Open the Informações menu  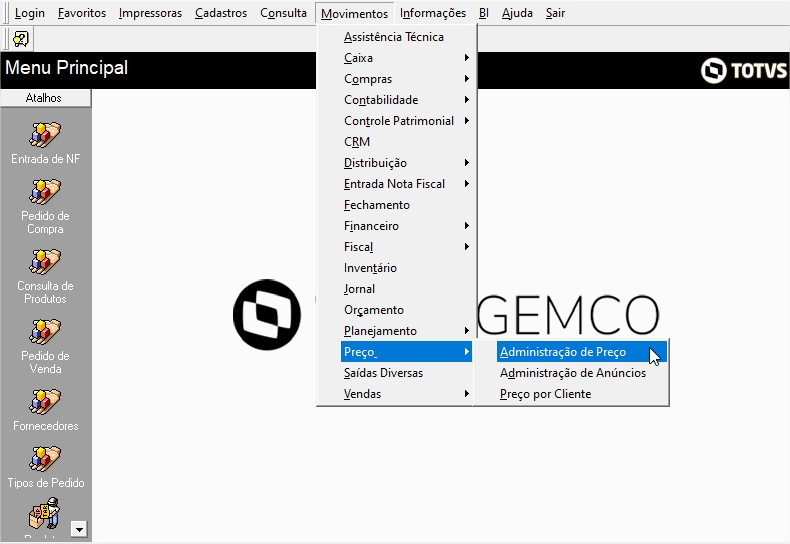pos(433,13)
